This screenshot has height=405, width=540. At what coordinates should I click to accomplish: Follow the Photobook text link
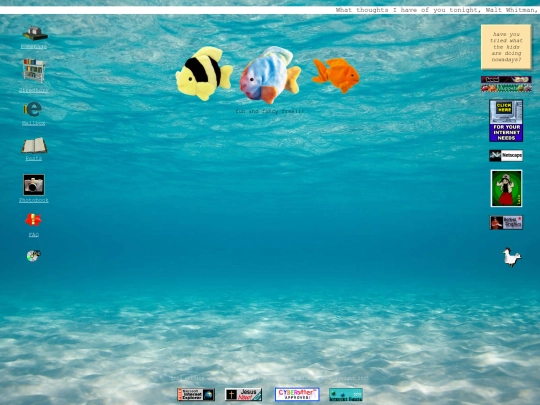click(x=34, y=200)
